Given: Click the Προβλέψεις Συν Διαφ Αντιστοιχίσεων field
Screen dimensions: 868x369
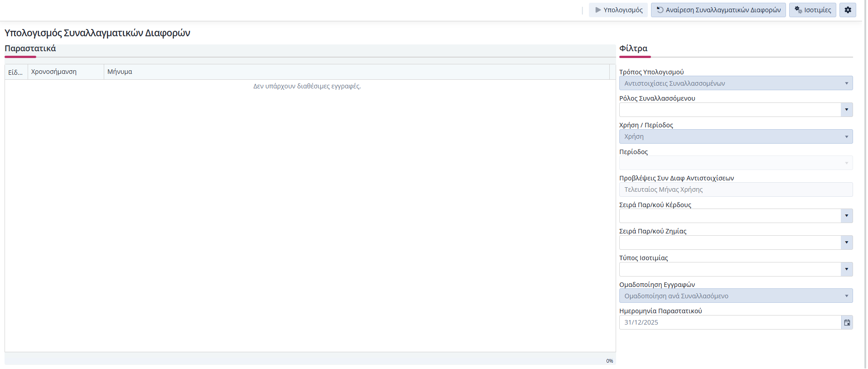Looking at the screenshot, I should (x=735, y=189).
